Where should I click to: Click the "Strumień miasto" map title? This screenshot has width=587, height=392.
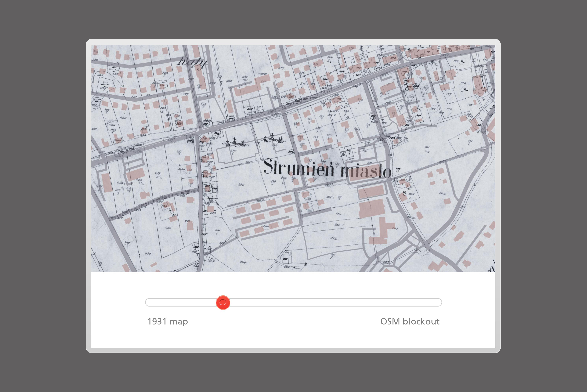pos(327,168)
